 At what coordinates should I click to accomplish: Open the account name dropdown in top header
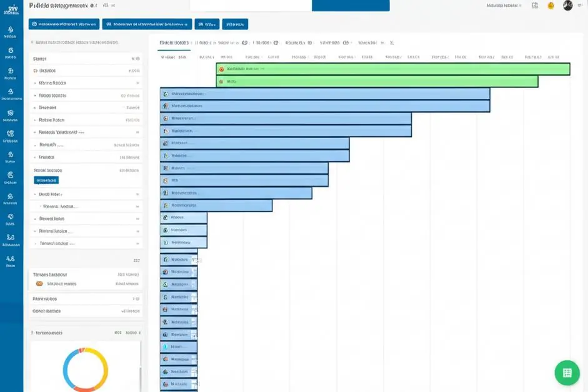tap(504, 6)
